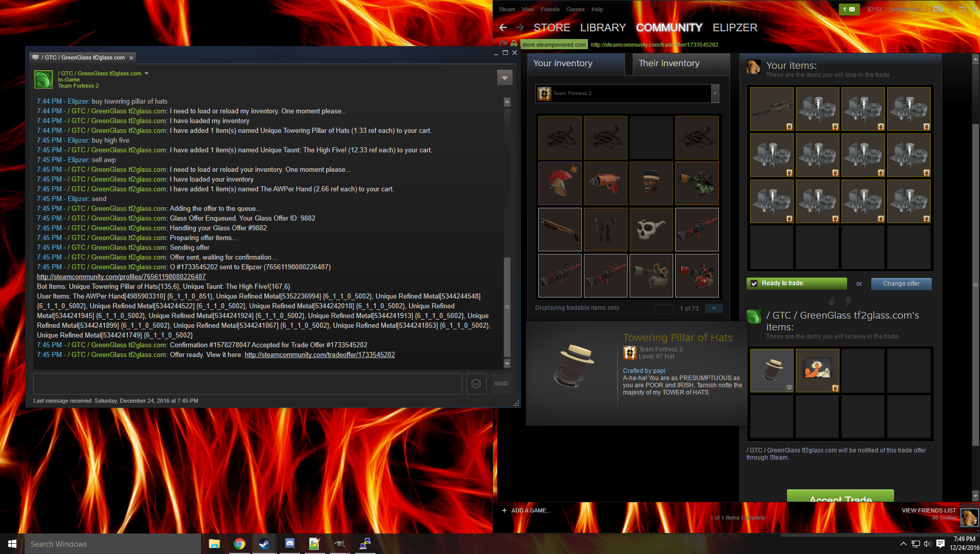Select the red Spartan helmet inventory item
Image resolution: width=980 pixels, height=554 pixels.
click(559, 183)
